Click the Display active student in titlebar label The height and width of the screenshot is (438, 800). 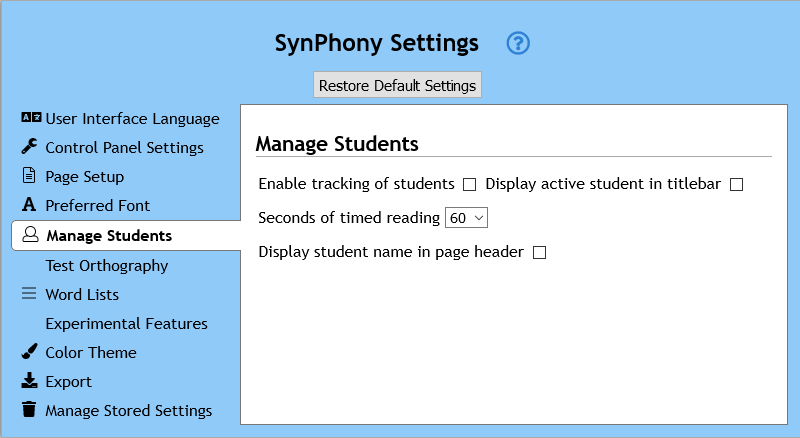603,184
